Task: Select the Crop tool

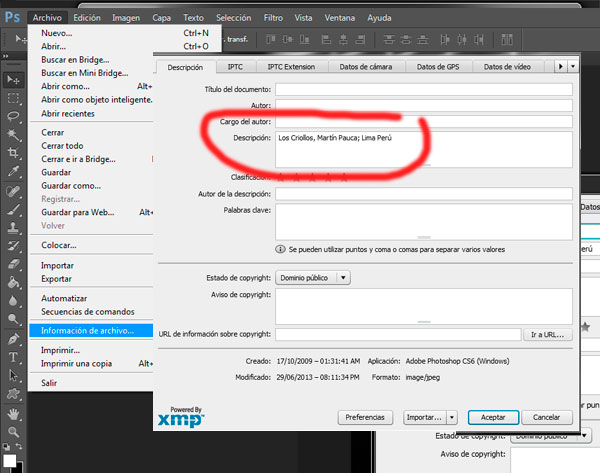Action: click(x=13, y=153)
